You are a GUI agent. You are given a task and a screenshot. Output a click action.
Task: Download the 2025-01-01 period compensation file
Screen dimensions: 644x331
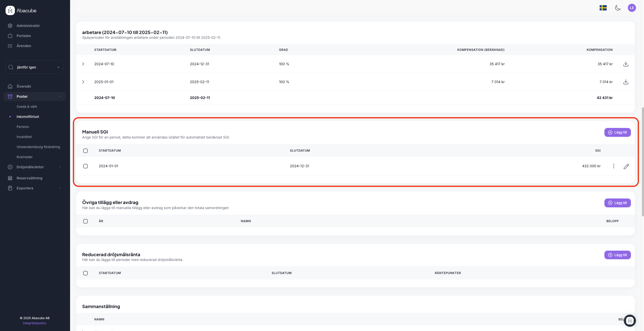(626, 82)
